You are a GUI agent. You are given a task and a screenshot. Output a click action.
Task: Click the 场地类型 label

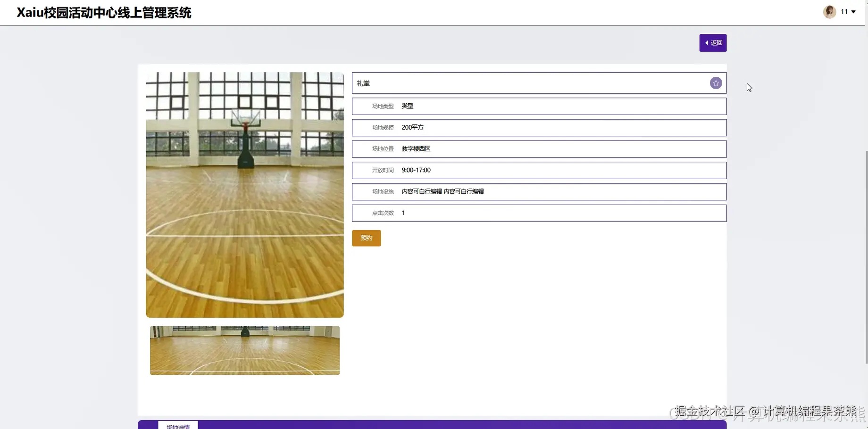[383, 107]
